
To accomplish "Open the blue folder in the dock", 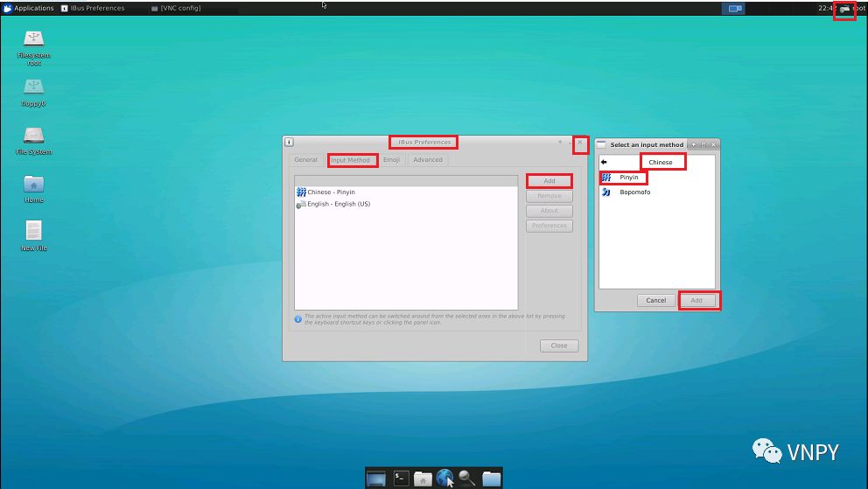I will point(491,478).
